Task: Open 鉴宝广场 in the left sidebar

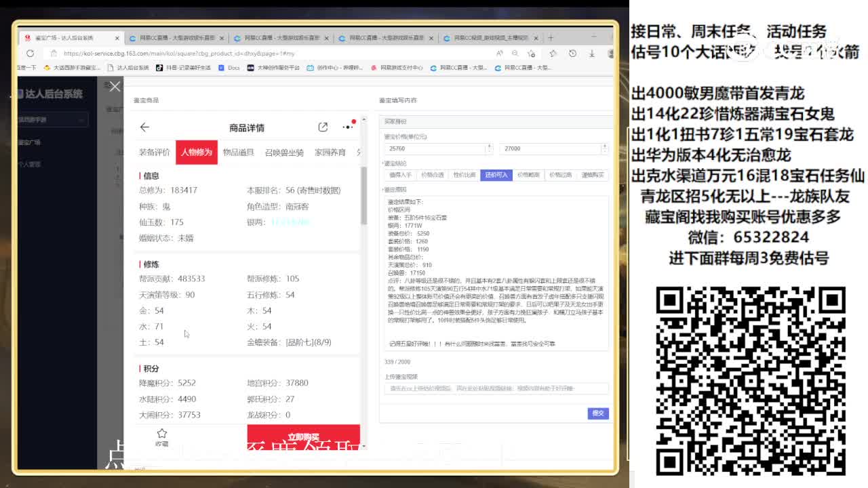Action: [x=29, y=142]
